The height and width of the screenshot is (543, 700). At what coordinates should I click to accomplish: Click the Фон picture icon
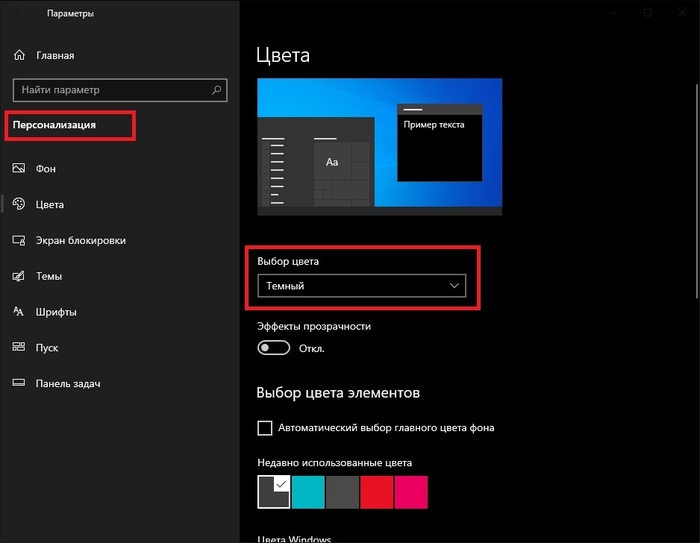click(x=19, y=168)
